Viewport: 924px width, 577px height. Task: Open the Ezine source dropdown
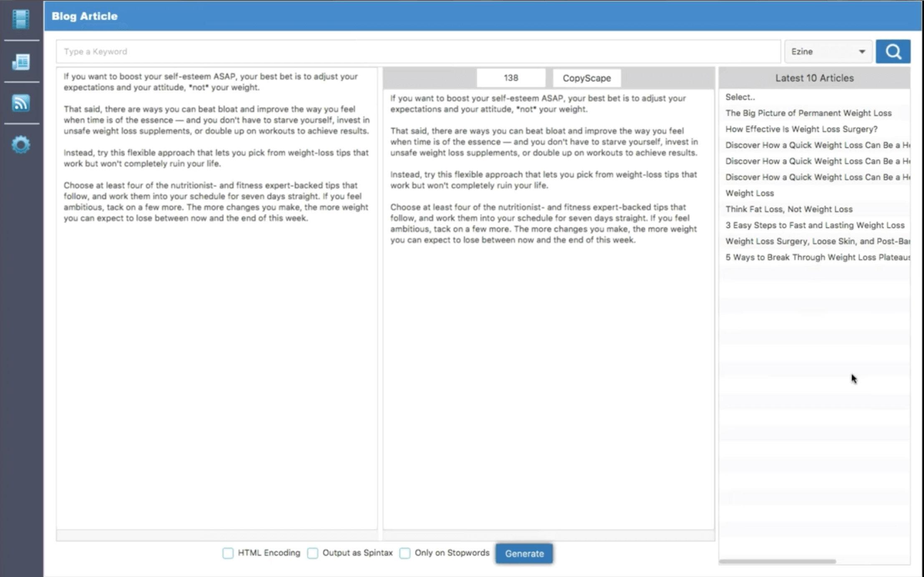(x=828, y=51)
